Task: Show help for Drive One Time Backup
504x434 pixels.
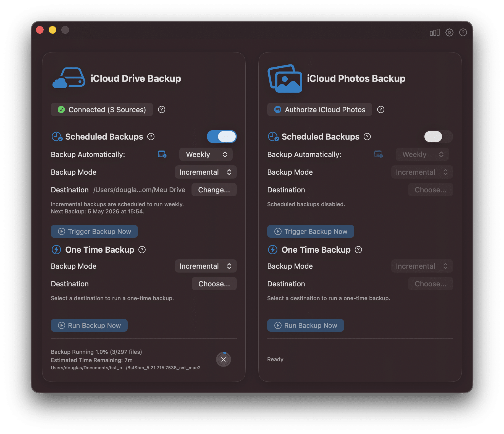Action: [142, 250]
